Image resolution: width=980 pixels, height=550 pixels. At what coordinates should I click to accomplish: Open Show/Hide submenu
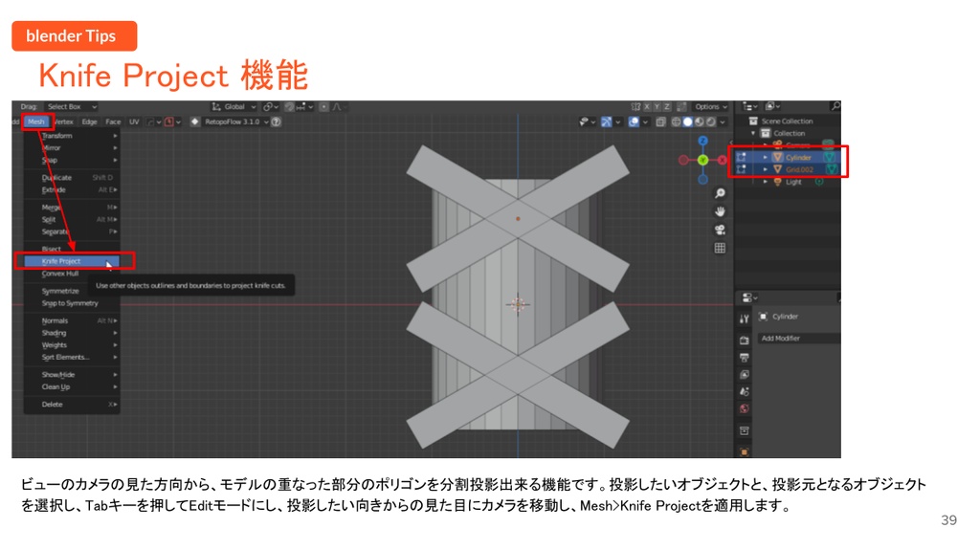click(x=71, y=375)
